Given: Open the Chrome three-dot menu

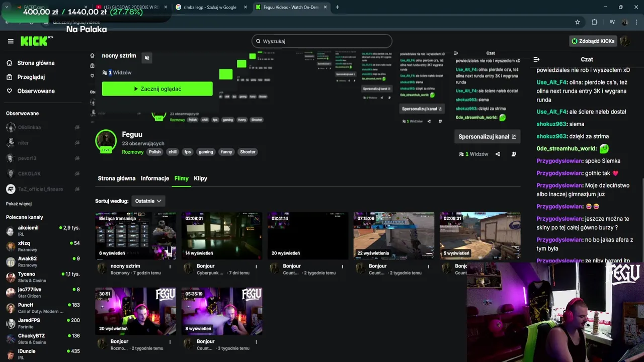Looking at the screenshot, I should point(636,22).
